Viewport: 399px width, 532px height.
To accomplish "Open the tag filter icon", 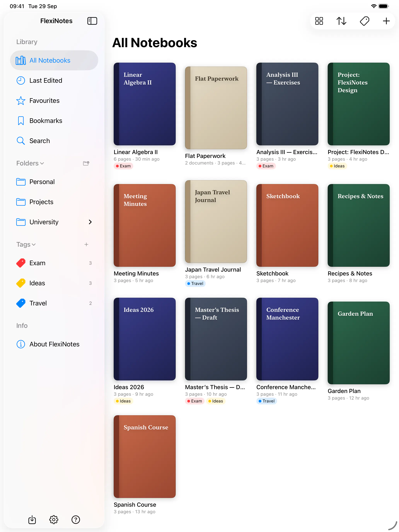I will coord(364,21).
